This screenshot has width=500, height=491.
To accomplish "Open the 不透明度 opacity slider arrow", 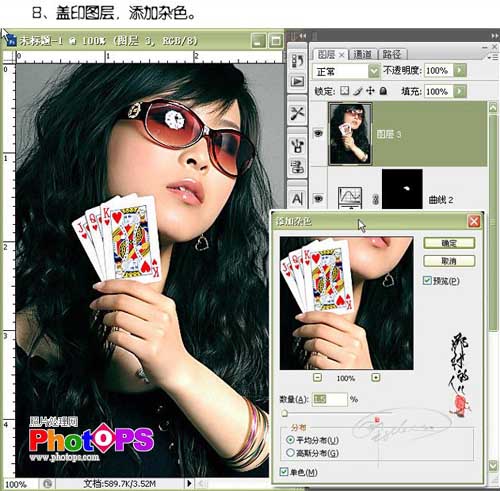I will (x=460, y=70).
